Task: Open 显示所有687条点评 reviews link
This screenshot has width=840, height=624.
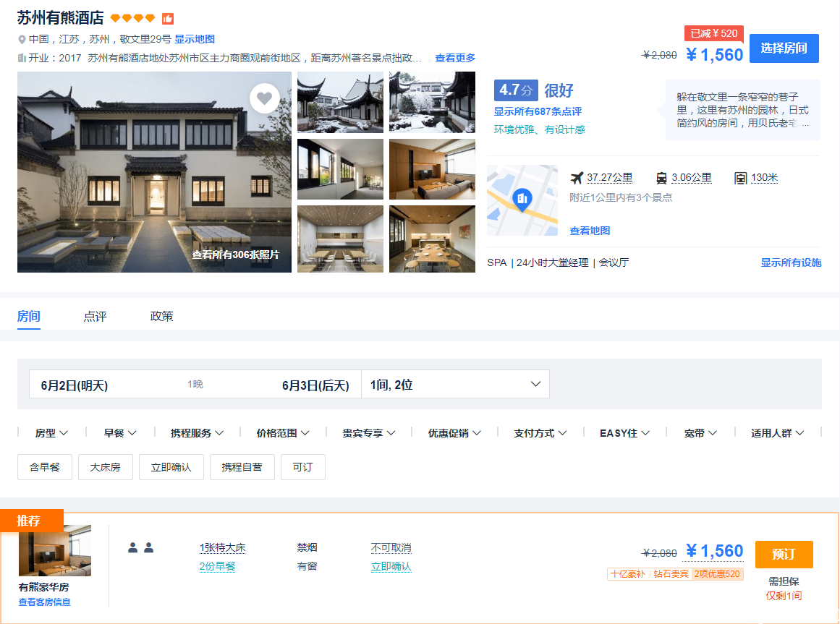Action: (x=538, y=111)
